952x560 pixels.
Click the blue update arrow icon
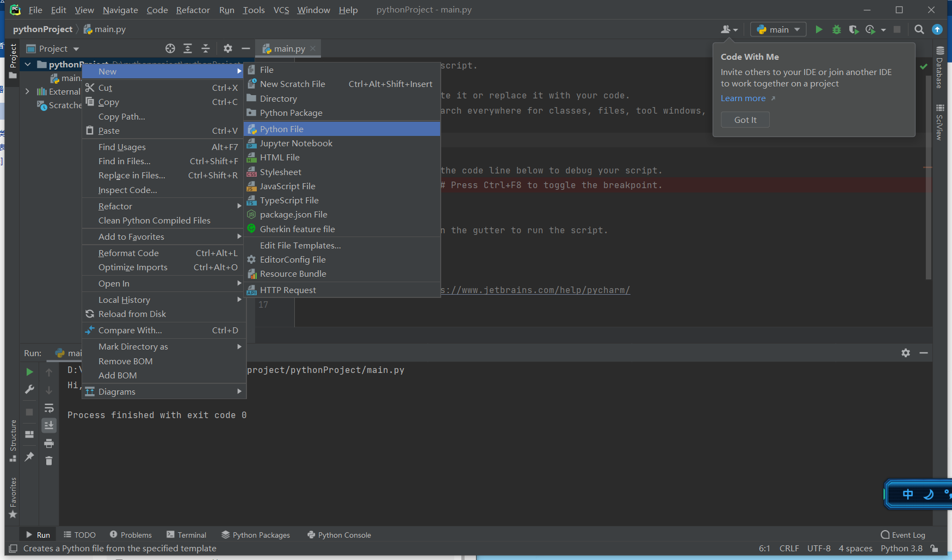tap(937, 29)
